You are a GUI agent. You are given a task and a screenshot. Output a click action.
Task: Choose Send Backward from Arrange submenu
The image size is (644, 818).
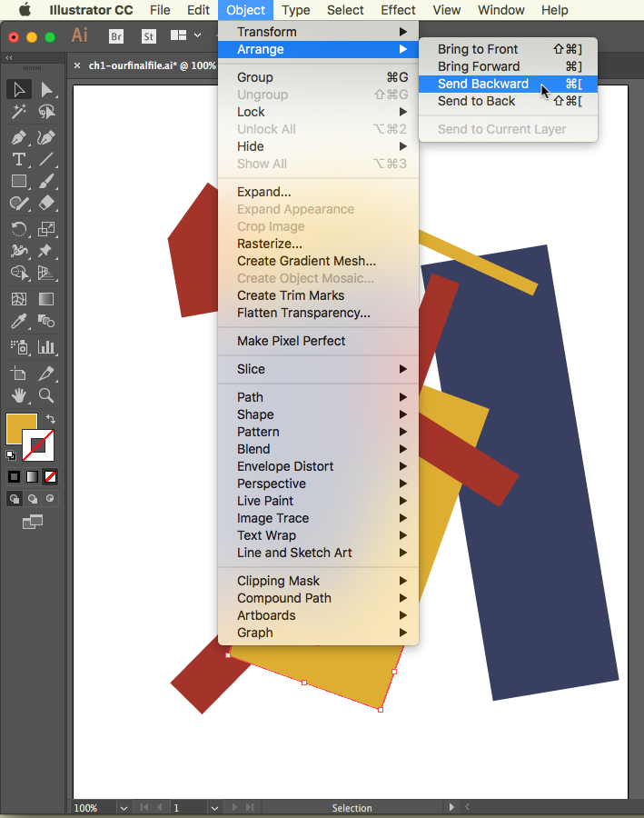coord(482,84)
